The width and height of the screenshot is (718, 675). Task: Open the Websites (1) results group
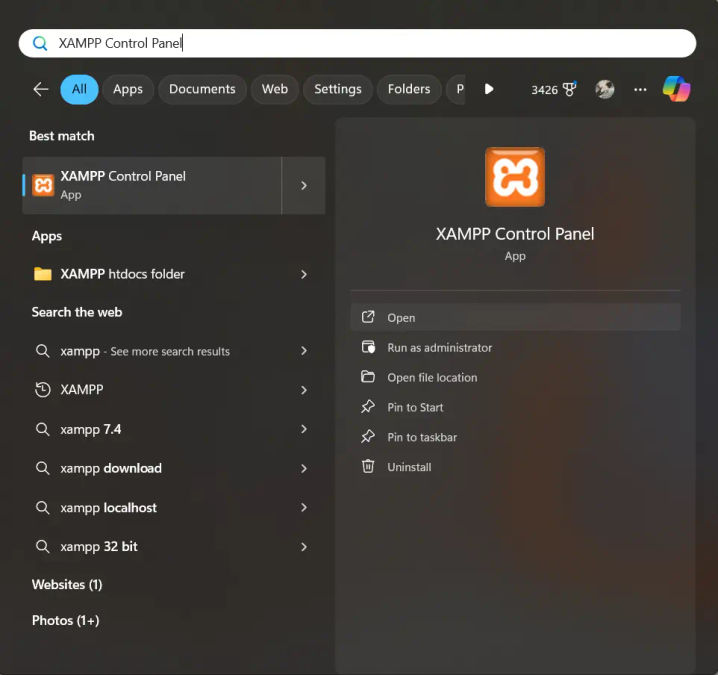point(67,585)
